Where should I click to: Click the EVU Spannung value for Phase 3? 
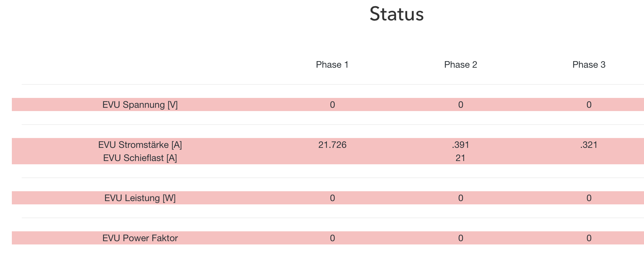(589, 105)
